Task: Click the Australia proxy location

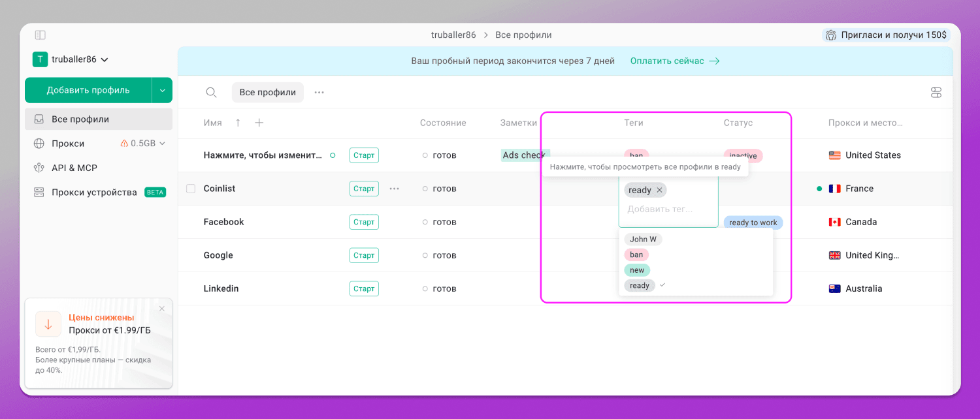Action: (855, 288)
